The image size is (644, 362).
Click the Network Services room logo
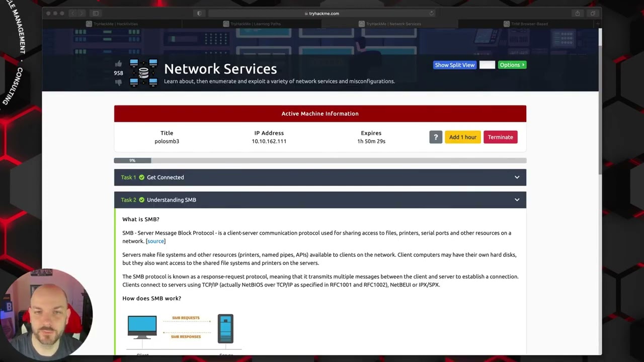tap(143, 73)
